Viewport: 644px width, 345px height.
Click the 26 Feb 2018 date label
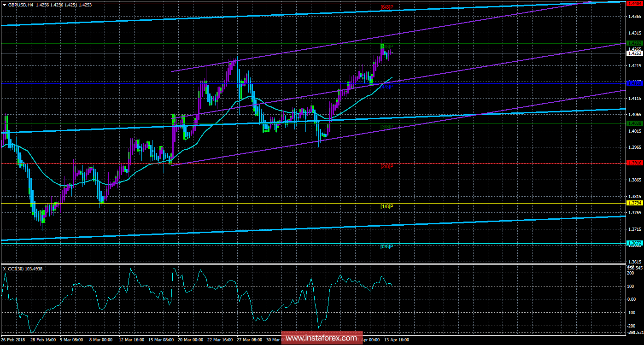coord(13,340)
